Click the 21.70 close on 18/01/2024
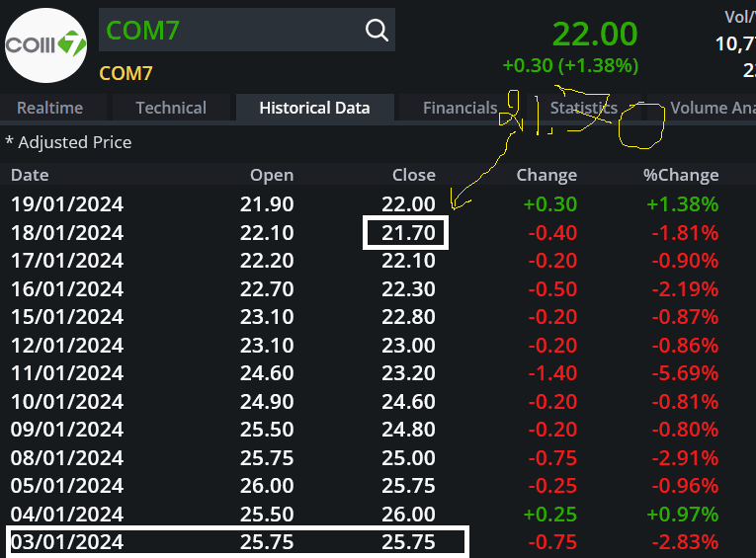This screenshot has height=558, width=756. click(x=408, y=233)
